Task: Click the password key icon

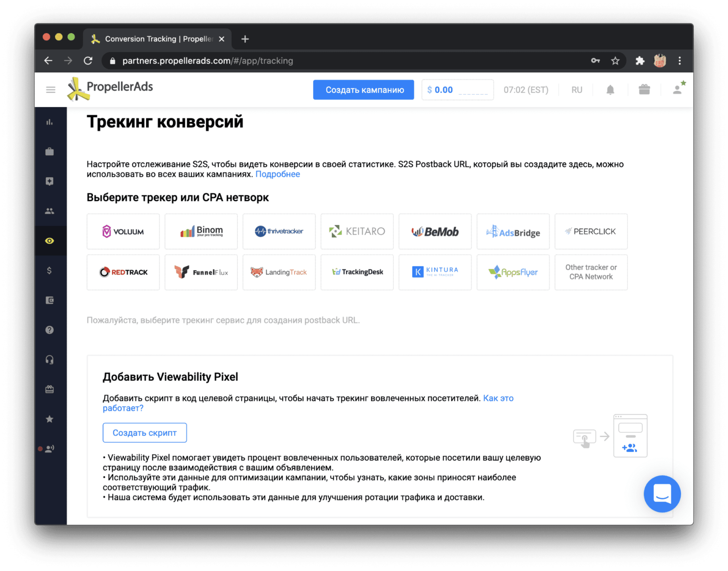Action: (x=595, y=61)
